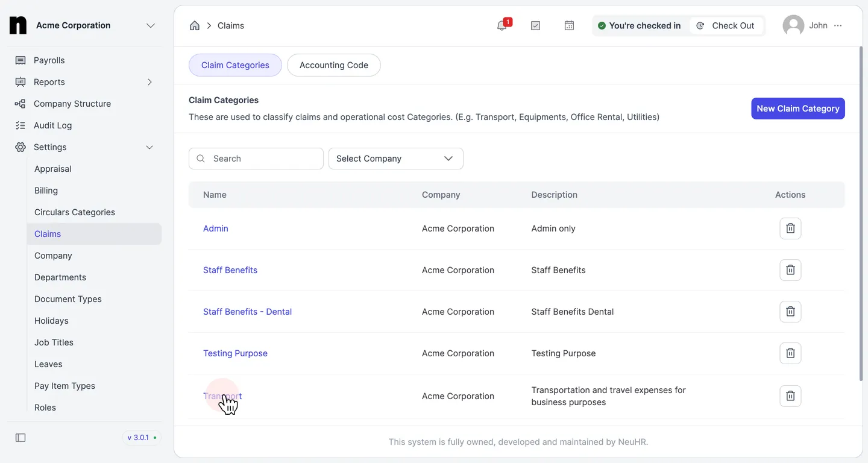
Task: Switch to the Accounting Code tab
Action: coord(334,65)
